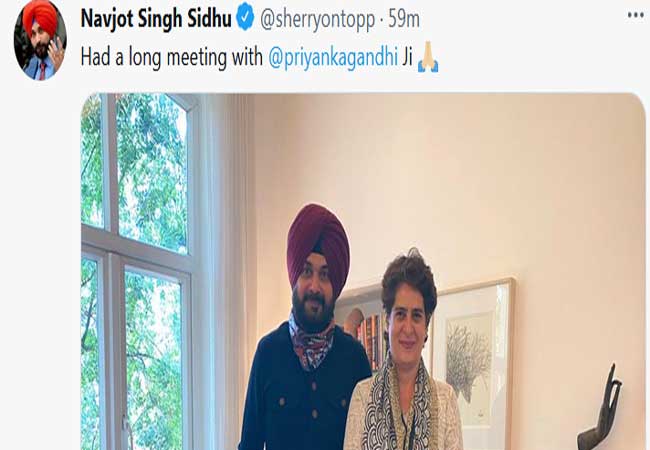This screenshot has height=450, width=650.
Task: Open Navjot Singh Sidhu's profile avatar
Action: click(40, 40)
